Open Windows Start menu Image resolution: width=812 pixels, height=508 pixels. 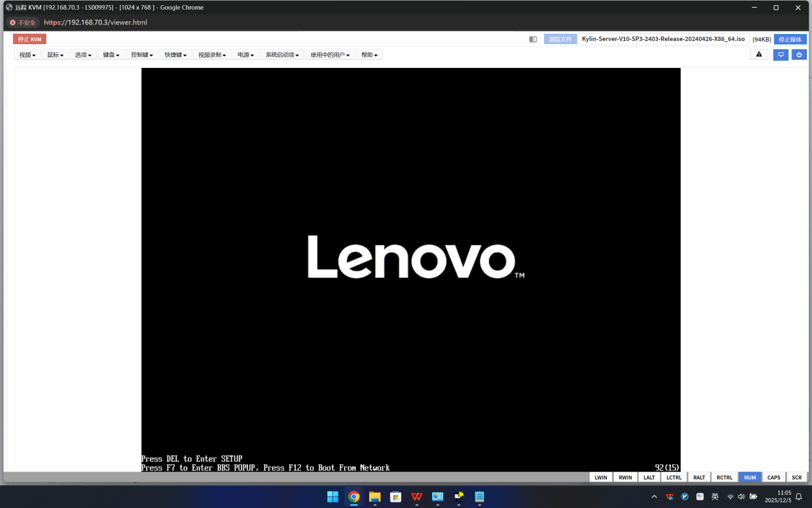coord(333,496)
